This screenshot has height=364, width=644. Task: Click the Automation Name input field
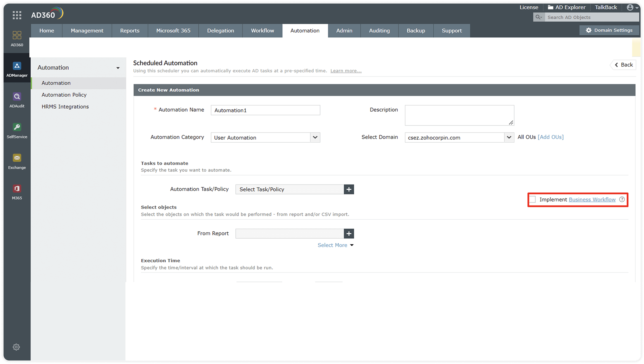coord(265,110)
